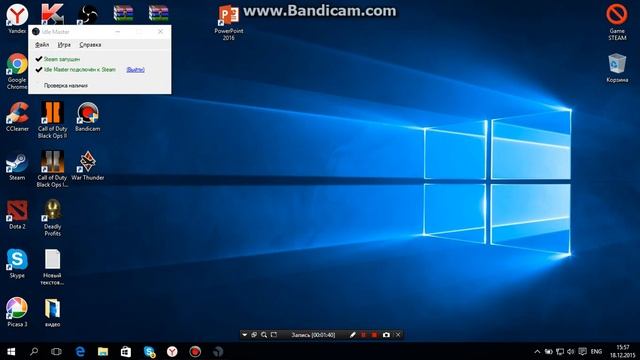This screenshot has height=360, width=640.
Task: Select the Корзина recycle bin icon
Action: [x=617, y=68]
